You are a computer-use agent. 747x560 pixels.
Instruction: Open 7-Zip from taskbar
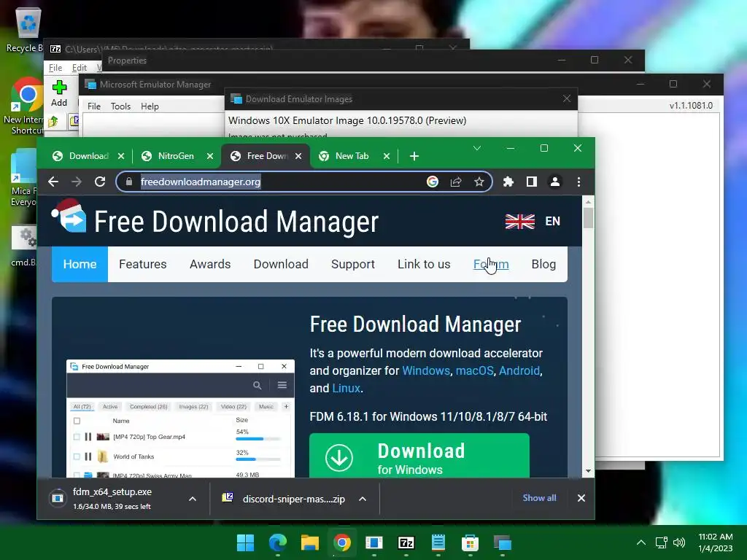(x=406, y=542)
